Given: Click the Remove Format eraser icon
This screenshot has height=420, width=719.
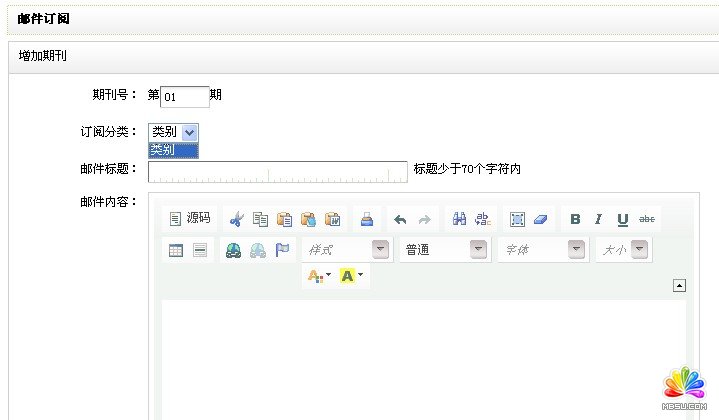Looking at the screenshot, I should tap(541, 219).
